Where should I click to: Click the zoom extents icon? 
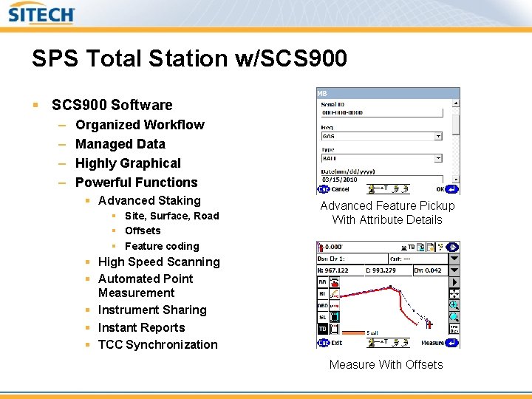pyautogui.click(x=454, y=294)
